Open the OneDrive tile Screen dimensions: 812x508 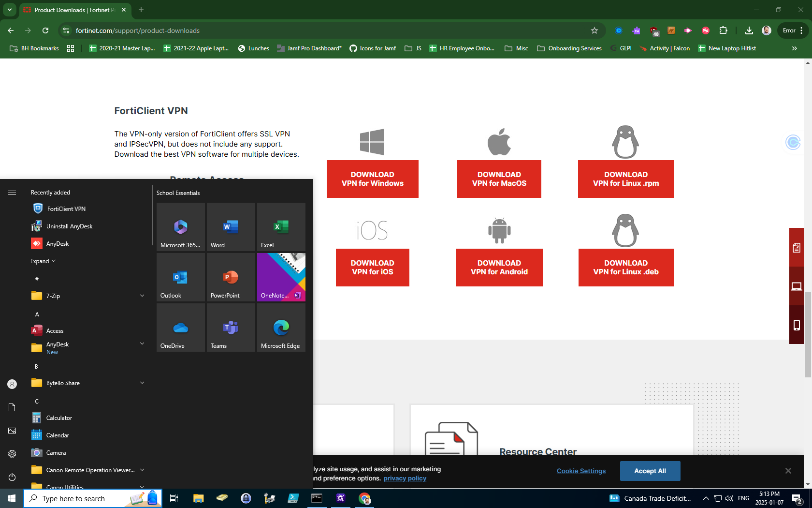[181, 328]
